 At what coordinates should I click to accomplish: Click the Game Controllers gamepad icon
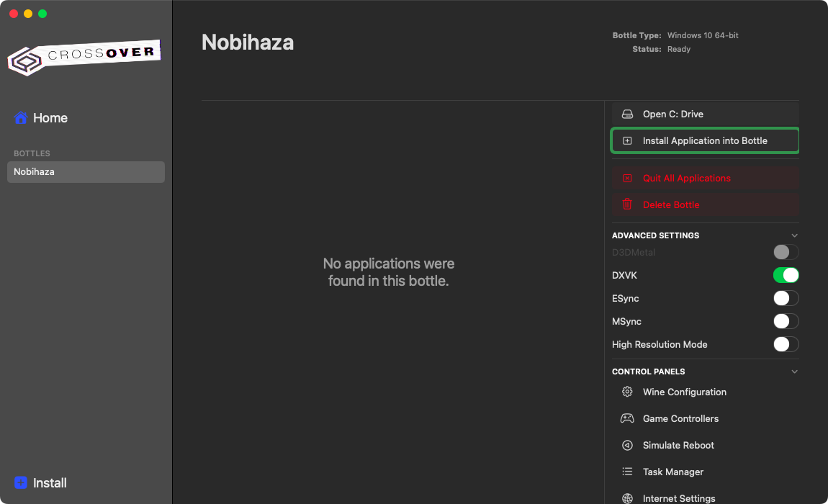(x=627, y=419)
